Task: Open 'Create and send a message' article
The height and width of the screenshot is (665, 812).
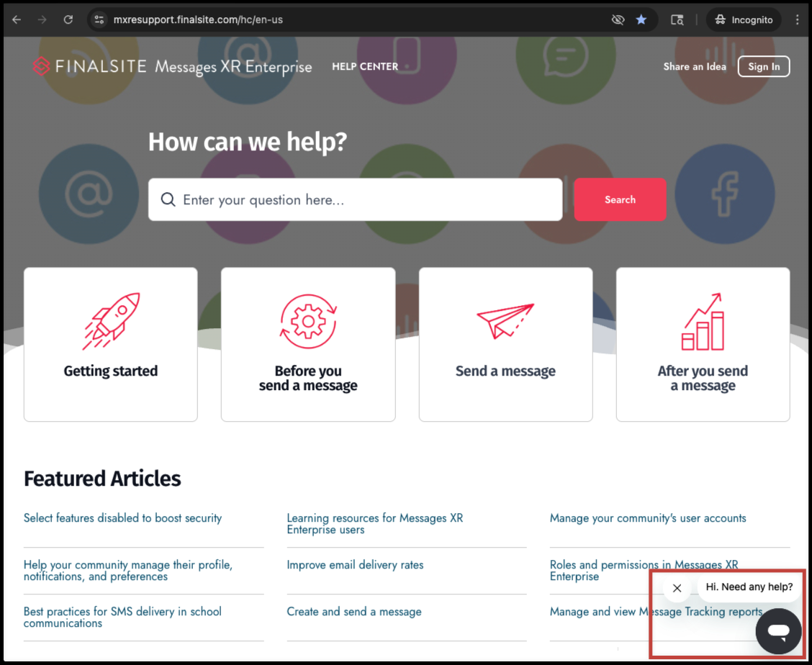Action: pyautogui.click(x=354, y=612)
